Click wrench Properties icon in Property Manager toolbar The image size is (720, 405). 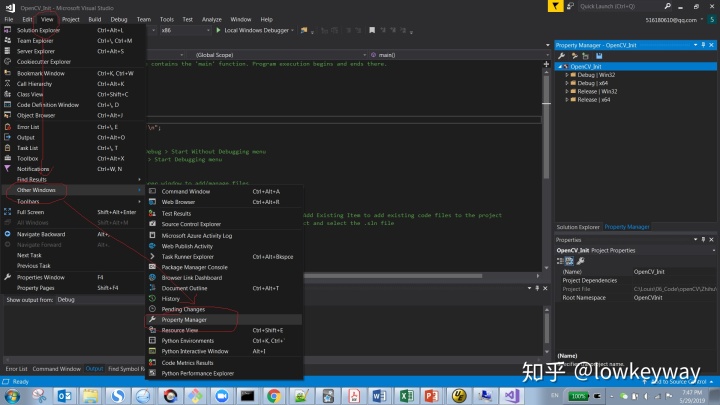click(562, 56)
